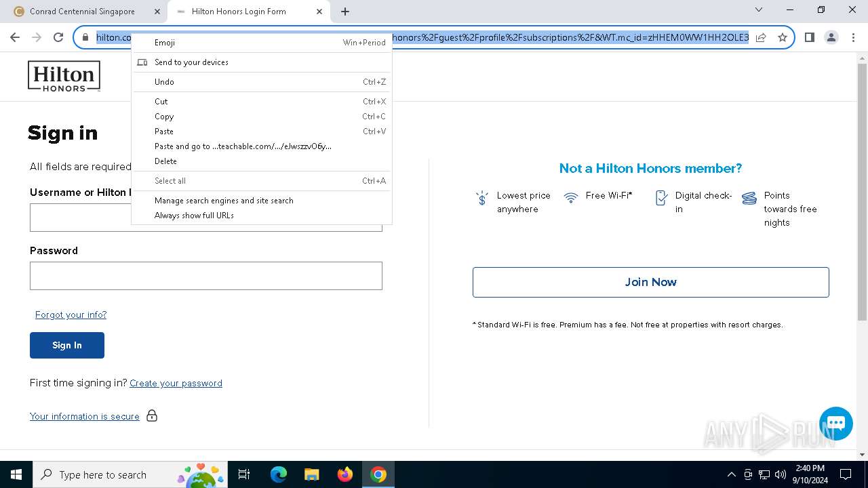Select Cut from the context menu
This screenshot has width=868, height=488.
pos(262,102)
